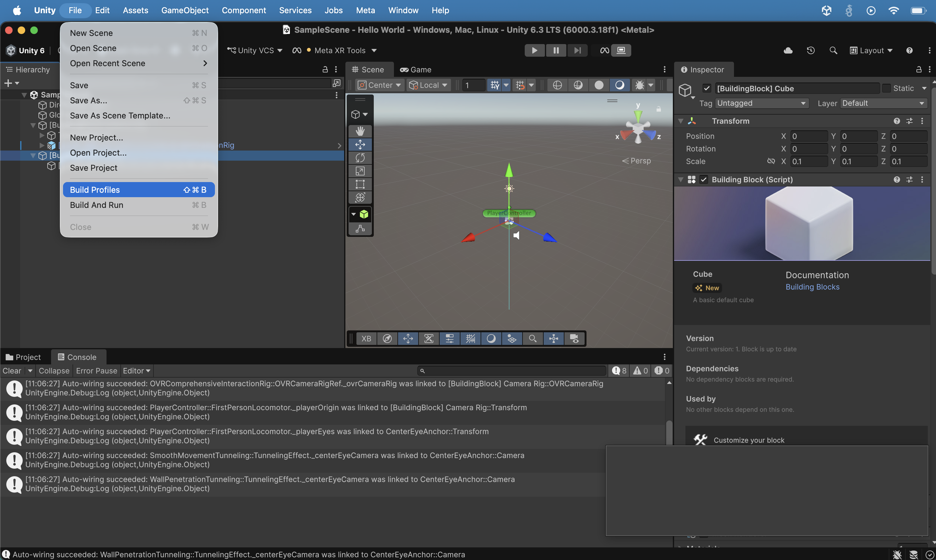Collapse the Transform component foldout
This screenshot has height=560, width=936.
tap(680, 121)
